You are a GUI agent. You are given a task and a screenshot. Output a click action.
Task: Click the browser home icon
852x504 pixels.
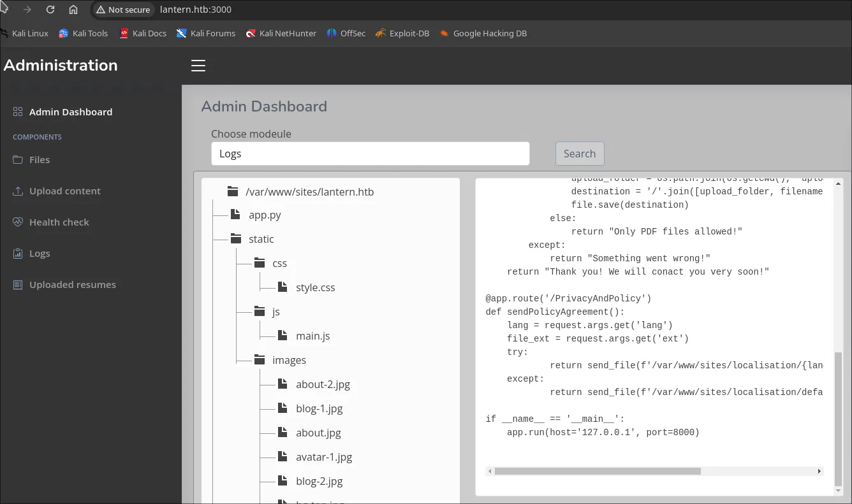point(73,10)
